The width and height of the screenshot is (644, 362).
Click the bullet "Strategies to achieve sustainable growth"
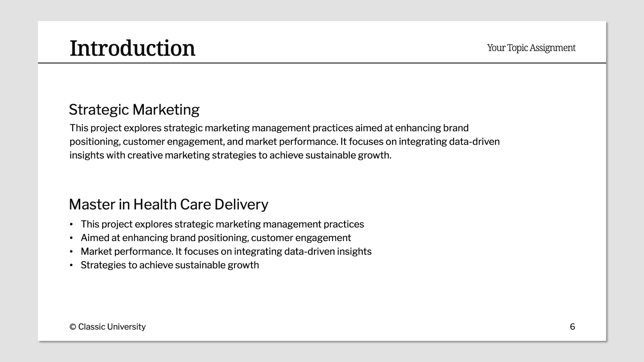pos(170,265)
